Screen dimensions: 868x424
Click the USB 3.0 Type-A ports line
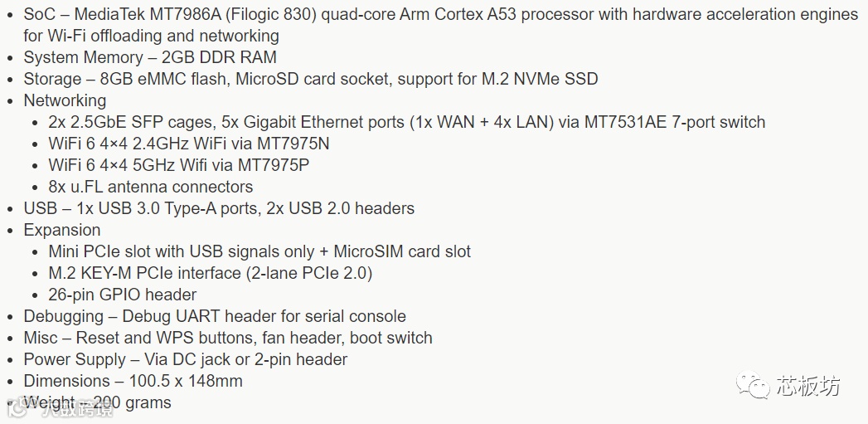tap(219, 208)
